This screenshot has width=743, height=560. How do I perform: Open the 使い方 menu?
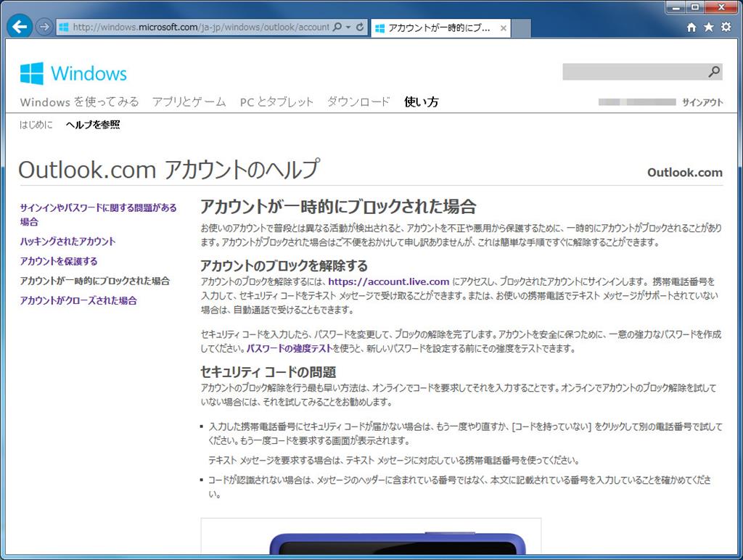point(422,102)
